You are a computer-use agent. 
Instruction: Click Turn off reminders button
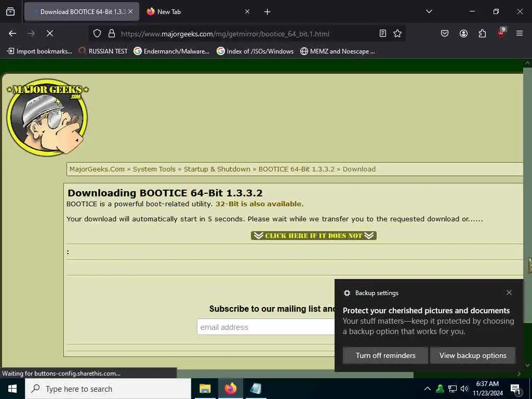click(385, 355)
